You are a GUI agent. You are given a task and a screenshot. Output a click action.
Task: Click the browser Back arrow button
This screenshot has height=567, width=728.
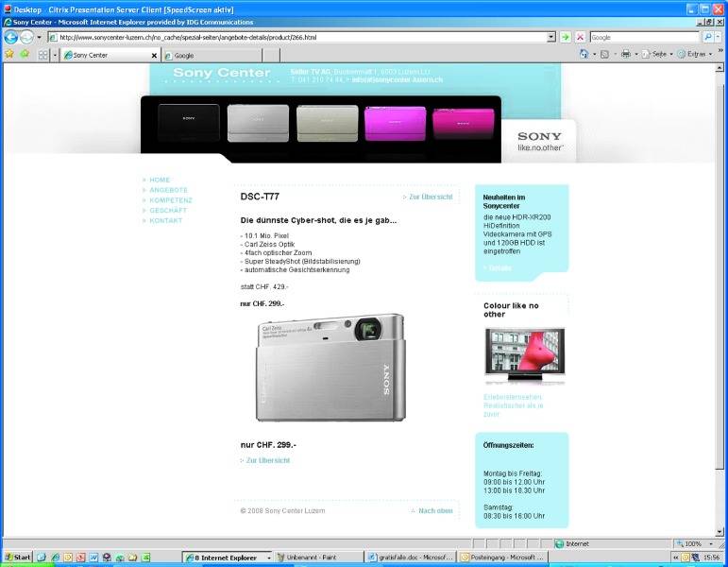coord(11,37)
